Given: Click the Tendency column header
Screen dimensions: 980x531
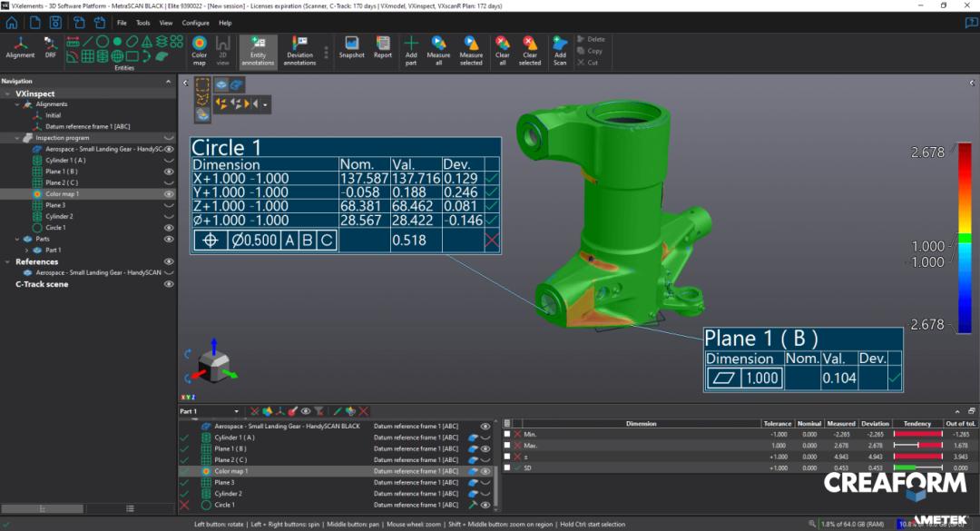Looking at the screenshot, I should pos(916,423).
